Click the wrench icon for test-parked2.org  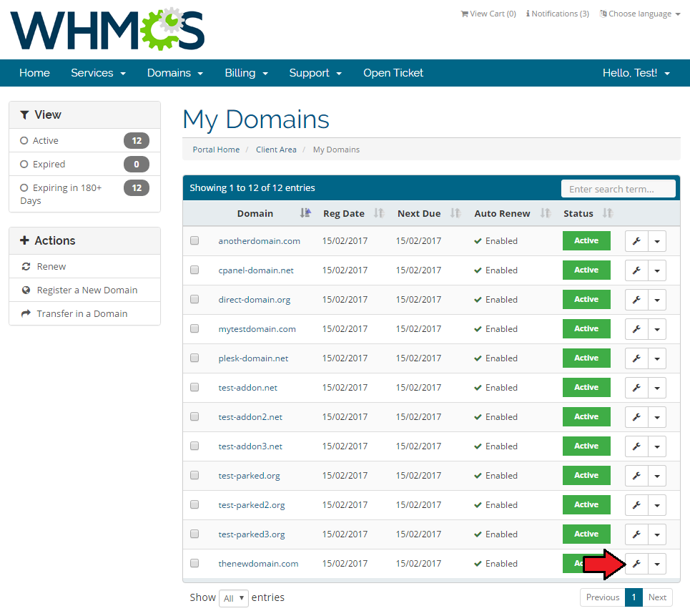tap(636, 505)
